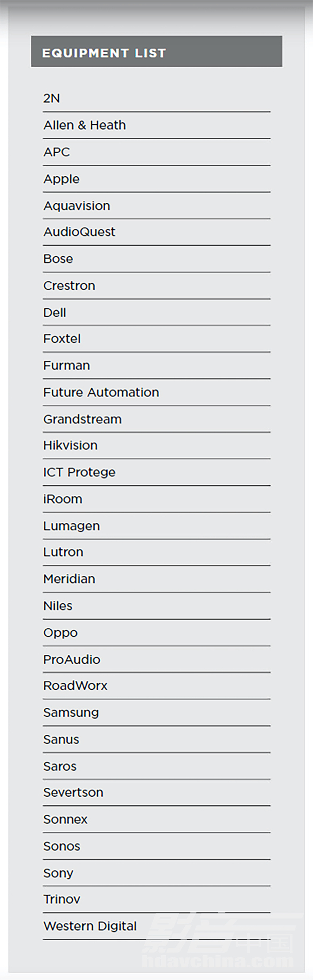Click the Equipment List header
Screen dimensions: 313x980
coord(156,51)
